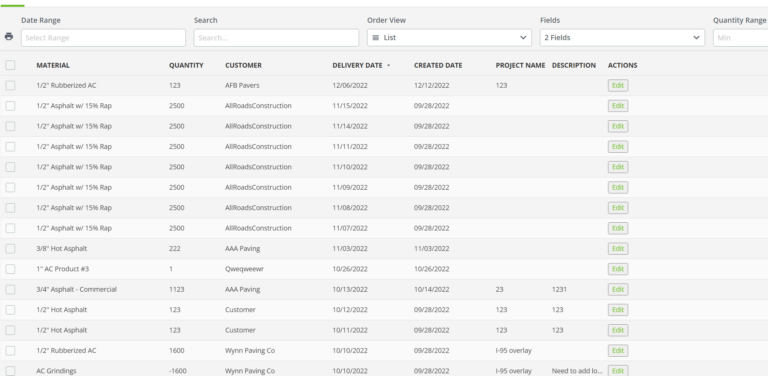The height and width of the screenshot is (376, 768).
Task: Edit the 3/4" Asphalt - Commercial order
Action: point(618,289)
